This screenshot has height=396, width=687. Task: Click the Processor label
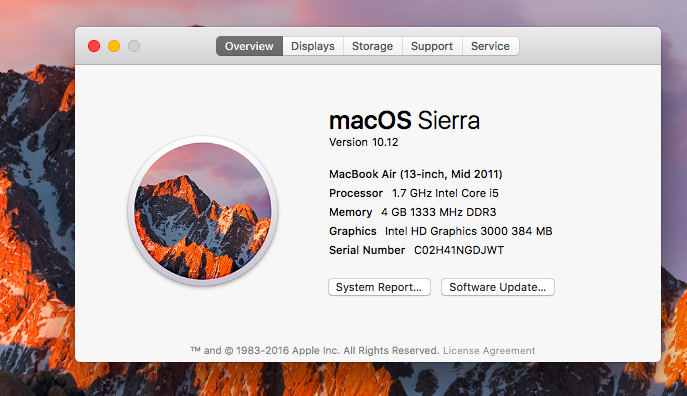click(356, 193)
